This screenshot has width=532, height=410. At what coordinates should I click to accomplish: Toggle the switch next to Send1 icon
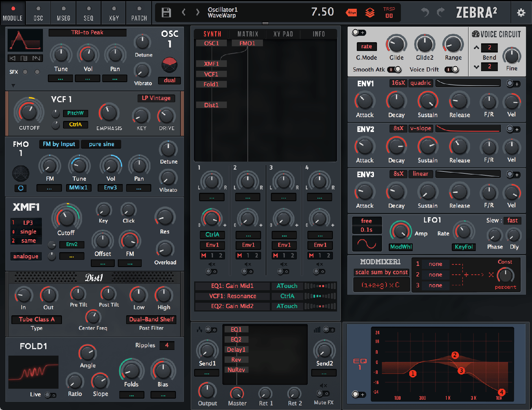pyautogui.click(x=211, y=330)
